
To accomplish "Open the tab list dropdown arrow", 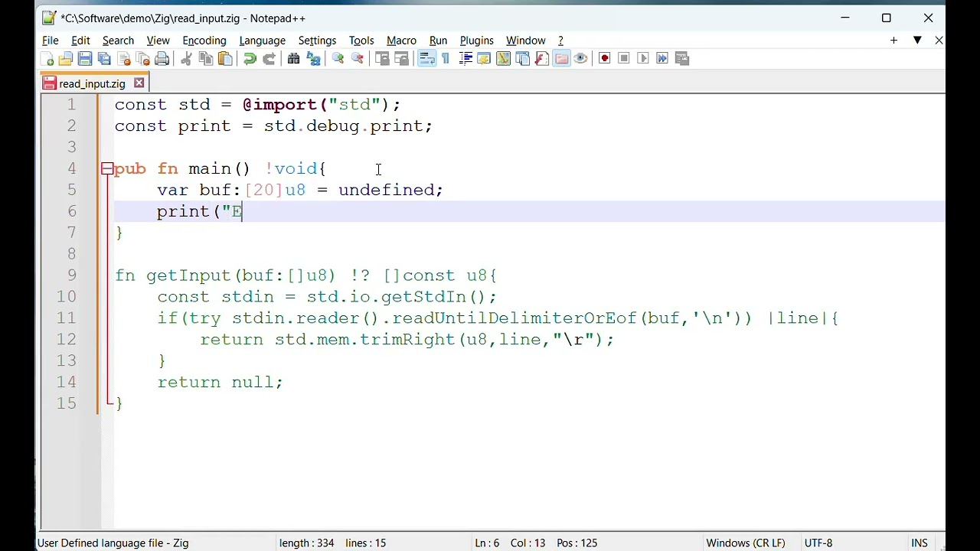I will [917, 40].
